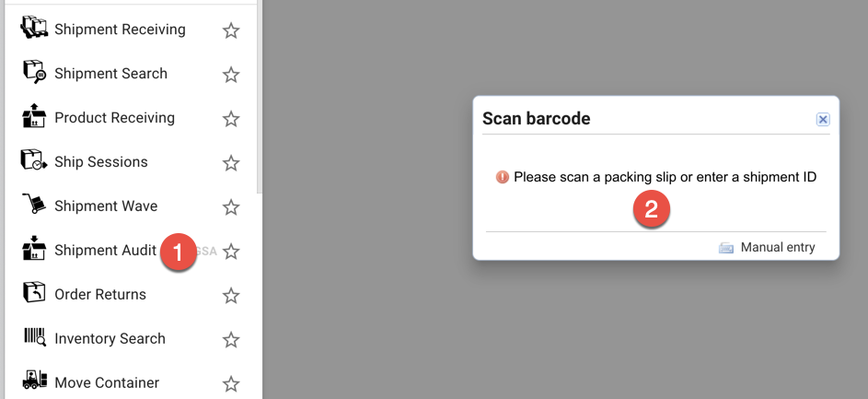The image size is (868, 399).
Task: Click the red warning icon in dialog
Action: click(502, 177)
